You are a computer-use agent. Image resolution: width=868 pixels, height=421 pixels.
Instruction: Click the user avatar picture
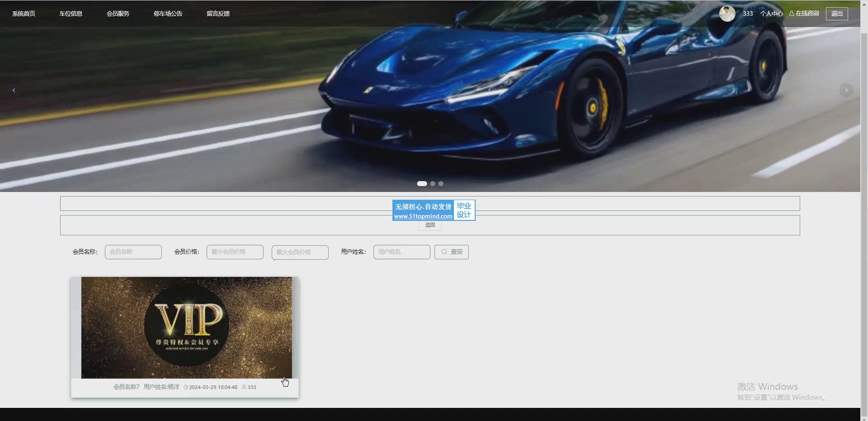[x=727, y=14]
